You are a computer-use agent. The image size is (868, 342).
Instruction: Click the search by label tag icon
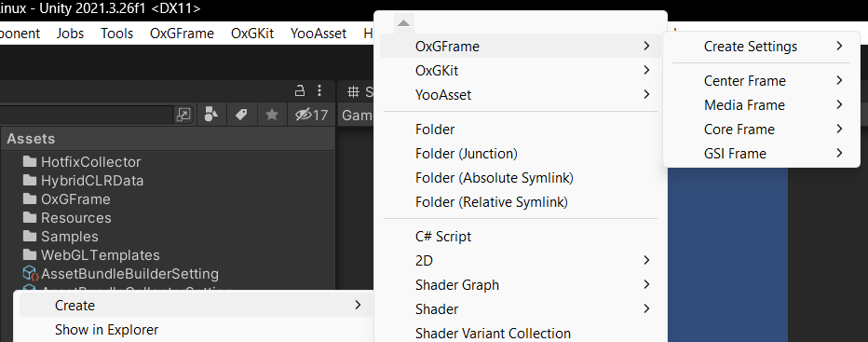click(x=241, y=115)
